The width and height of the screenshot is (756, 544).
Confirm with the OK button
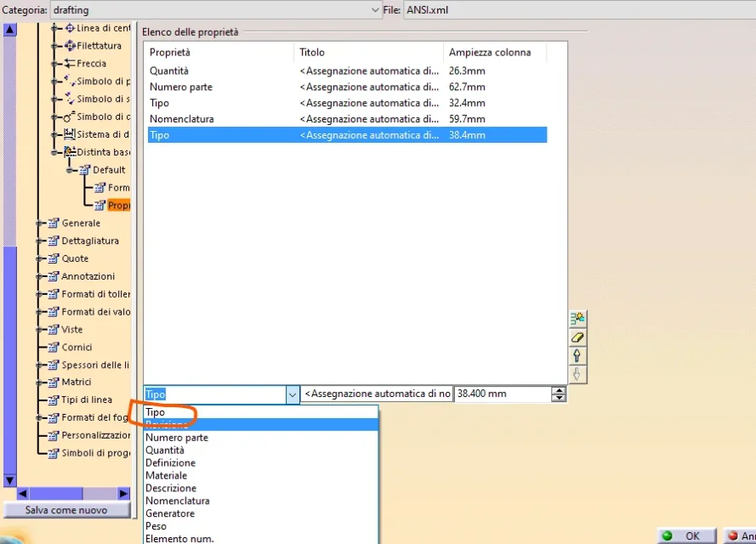686,535
